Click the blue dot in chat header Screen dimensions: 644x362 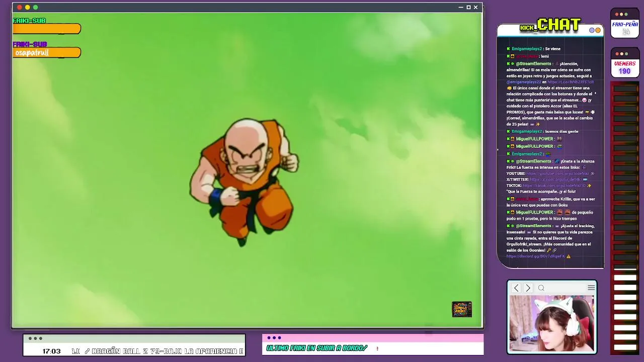coord(592,30)
